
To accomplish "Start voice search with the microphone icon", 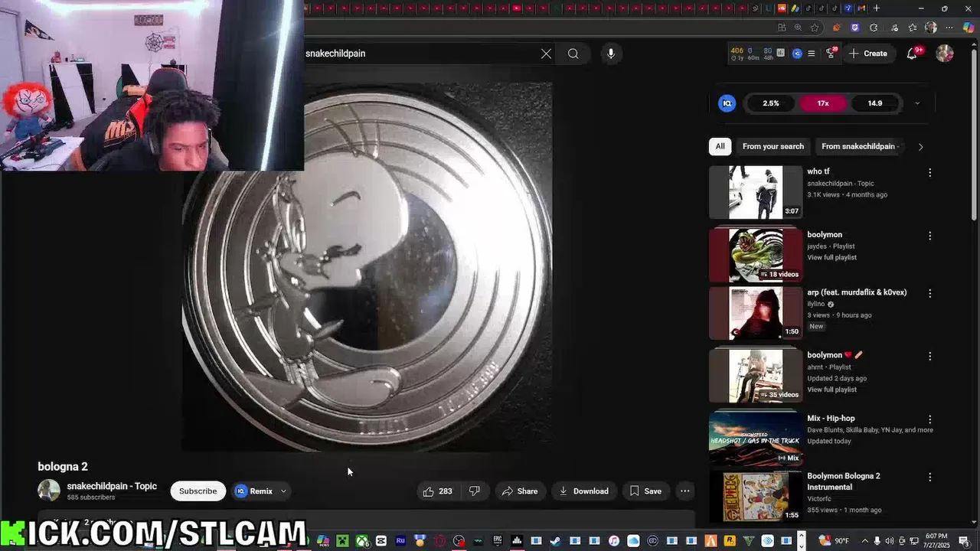I will click(x=610, y=54).
